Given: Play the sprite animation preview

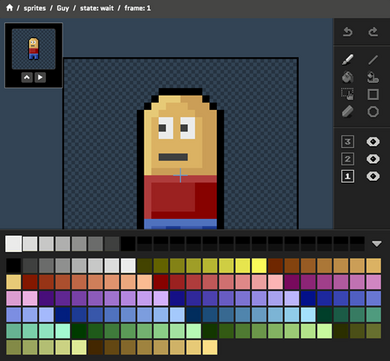Looking at the screenshot, I should 40,77.
